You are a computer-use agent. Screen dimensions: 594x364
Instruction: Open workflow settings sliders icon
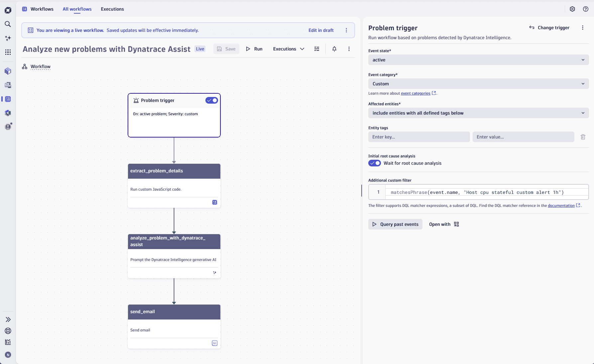317,49
